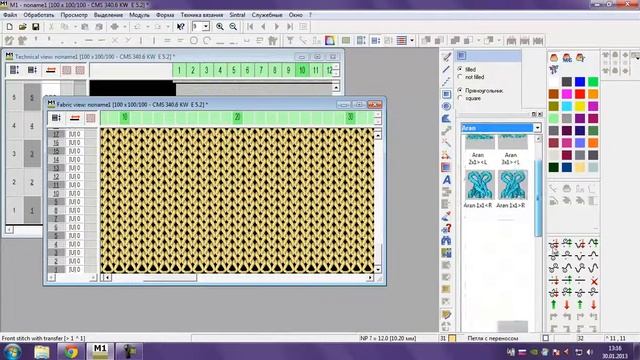Open the Aran module category dropdown
The width and height of the screenshot is (640, 360).
point(537,128)
